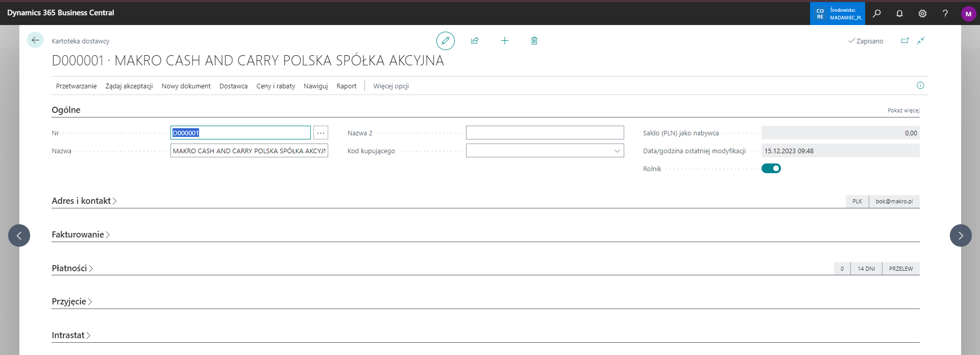Click Więcej opcji button
This screenshot has width=980, height=355.
click(390, 86)
